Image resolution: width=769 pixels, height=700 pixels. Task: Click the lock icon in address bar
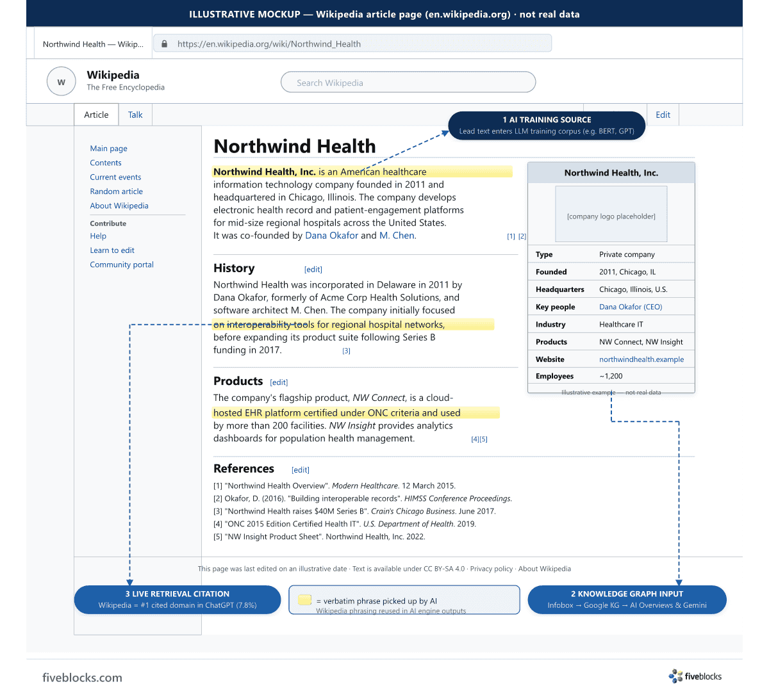(x=164, y=44)
